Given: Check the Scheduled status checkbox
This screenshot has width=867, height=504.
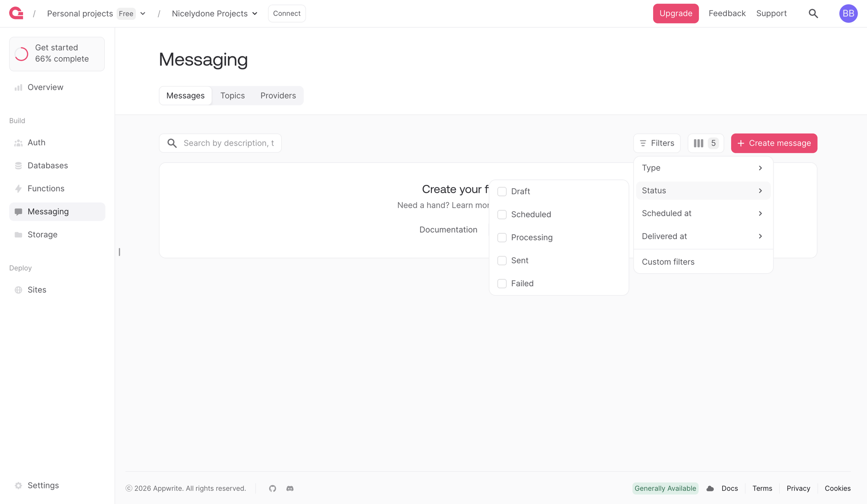Looking at the screenshot, I should (x=502, y=215).
